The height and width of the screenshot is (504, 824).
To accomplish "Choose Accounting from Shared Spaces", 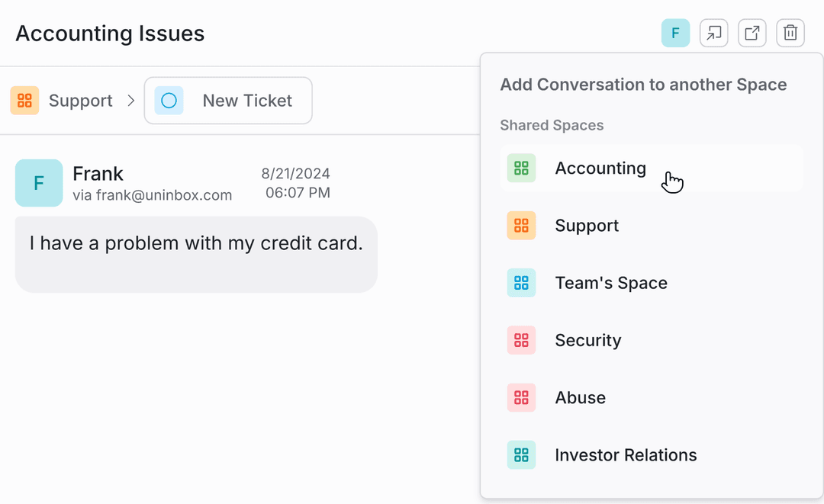I will pyautogui.click(x=600, y=169).
